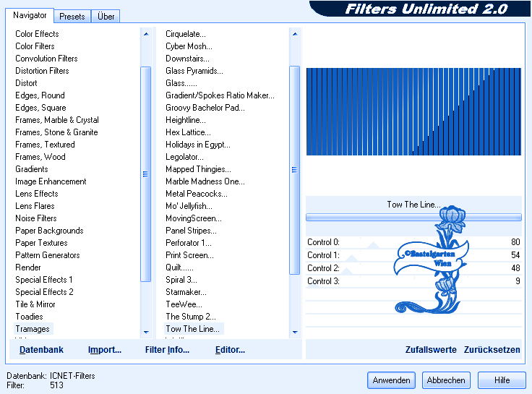Screen dimensions: 532x394
Task: Choose Mapped Thingies... filter
Action: click(x=198, y=169)
